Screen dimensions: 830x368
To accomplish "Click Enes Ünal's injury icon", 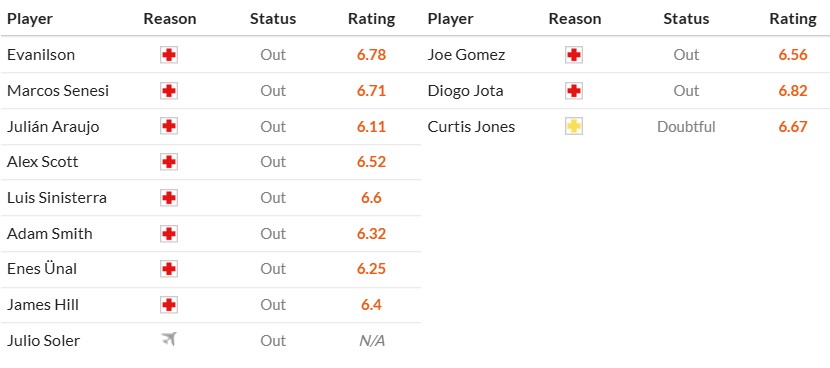I will [169, 268].
